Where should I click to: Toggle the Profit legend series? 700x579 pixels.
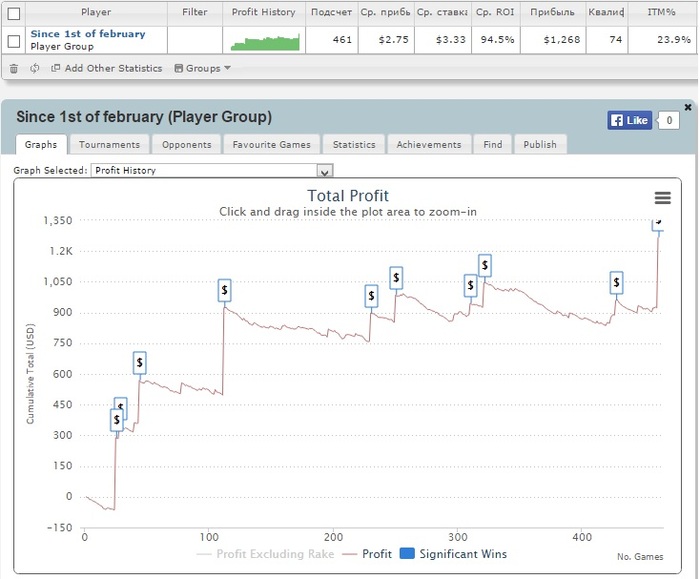pyautogui.click(x=367, y=554)
